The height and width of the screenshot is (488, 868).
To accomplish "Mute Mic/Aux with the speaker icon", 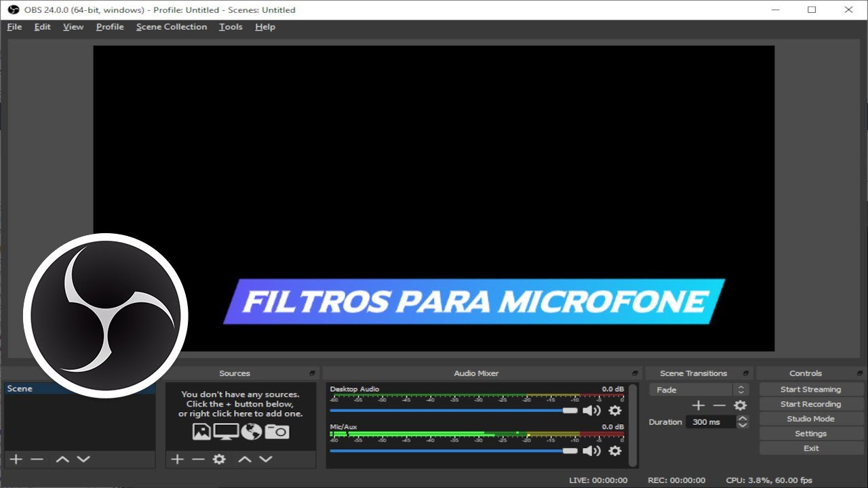I will click(592, 451).
